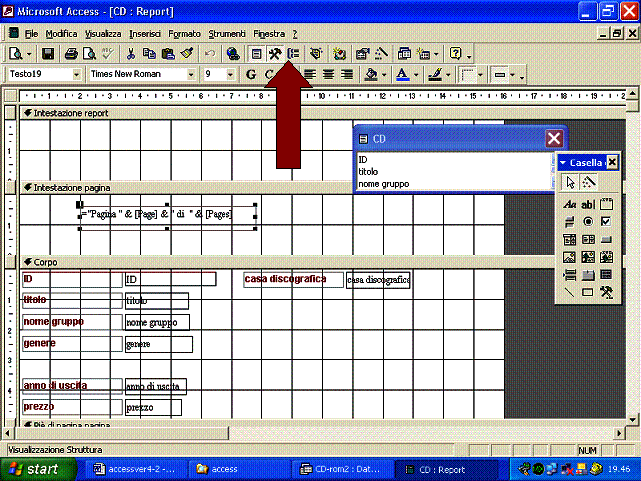Click the Print icon in toolbar
The width and height of the screenshot is (641, 481).
[x=71, y=54]
